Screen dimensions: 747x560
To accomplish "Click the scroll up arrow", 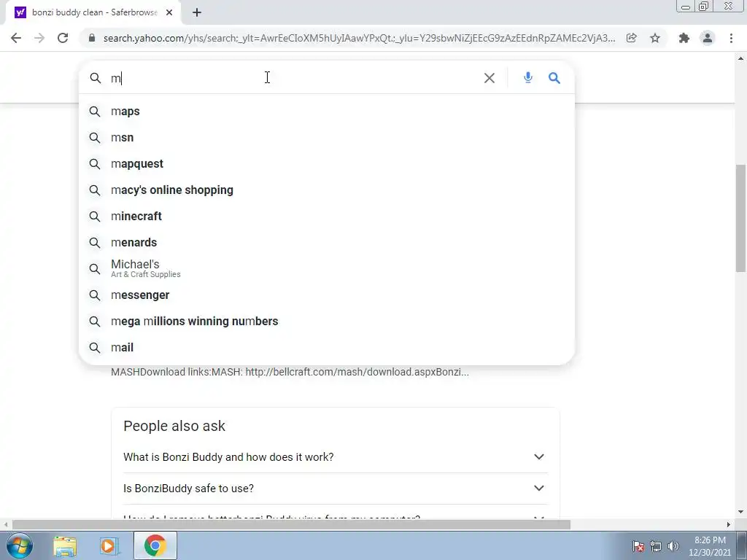I will [x=741, y=58].
